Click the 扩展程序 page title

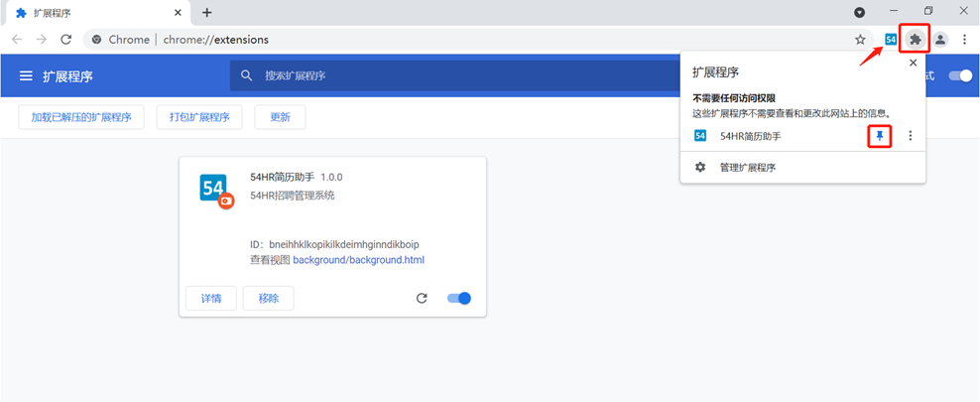point(67,76)
